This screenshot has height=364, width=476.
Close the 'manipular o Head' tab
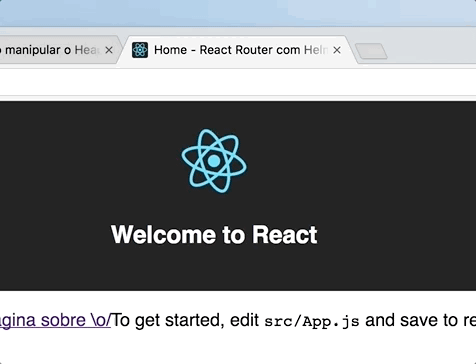[109, 50]
